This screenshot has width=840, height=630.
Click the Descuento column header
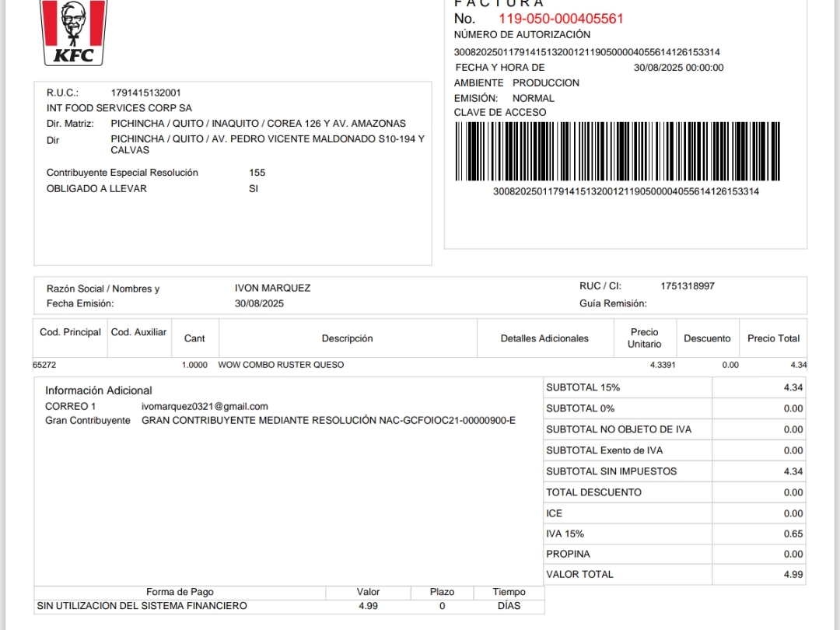(707, 338)
